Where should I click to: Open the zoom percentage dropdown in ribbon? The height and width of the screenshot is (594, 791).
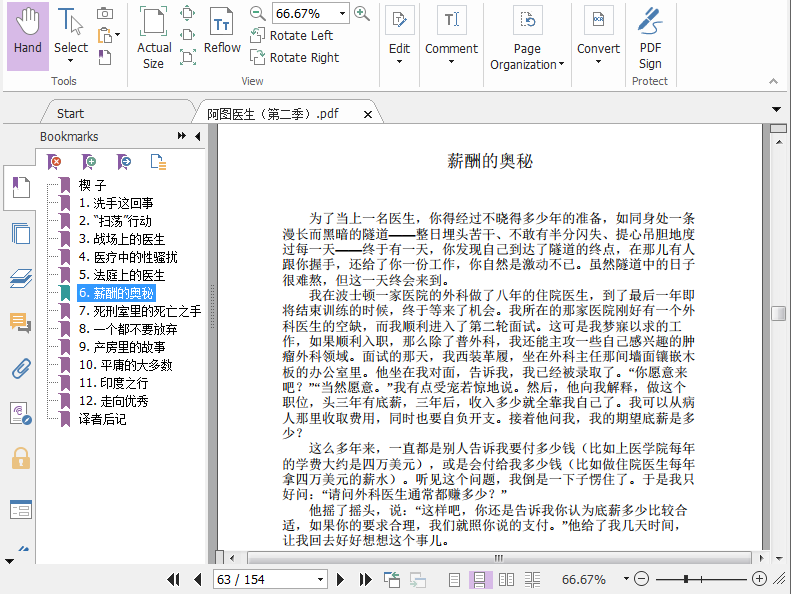click(343, 13)
